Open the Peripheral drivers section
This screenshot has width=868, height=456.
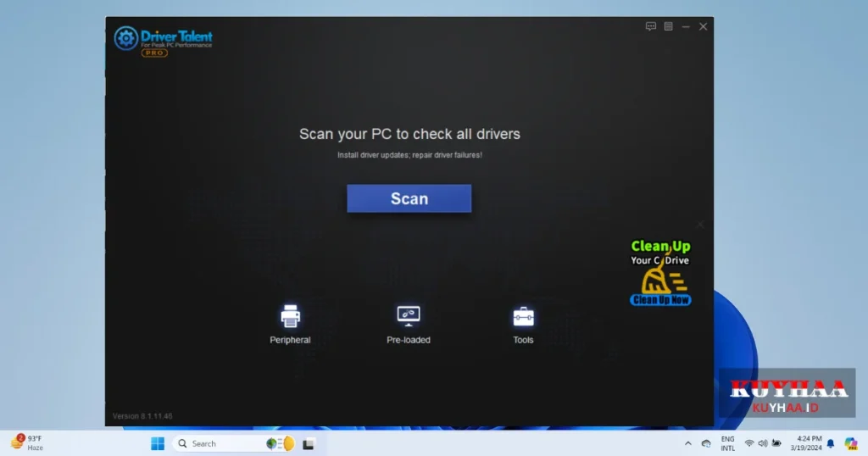tap(290, 325)
